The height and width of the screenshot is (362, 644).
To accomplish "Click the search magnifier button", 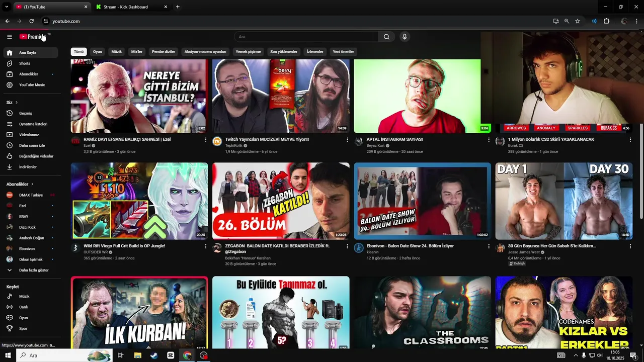I will pos(386,37).
